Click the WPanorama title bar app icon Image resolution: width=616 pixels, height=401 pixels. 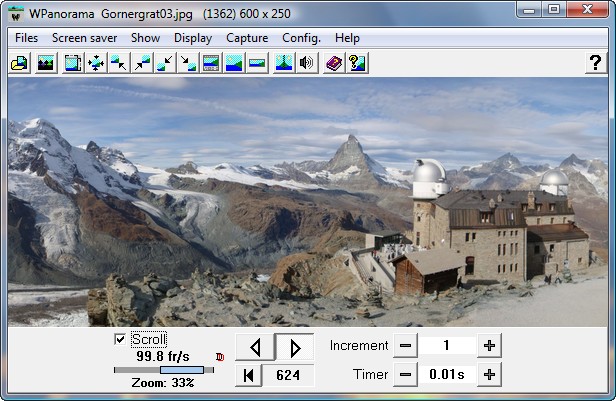click(x=16, y=14)
